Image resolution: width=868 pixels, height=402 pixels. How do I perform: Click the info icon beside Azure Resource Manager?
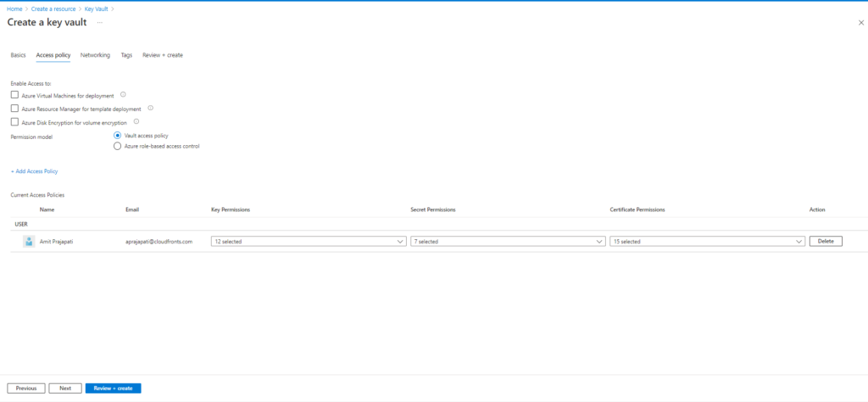[x=150, y=108]
